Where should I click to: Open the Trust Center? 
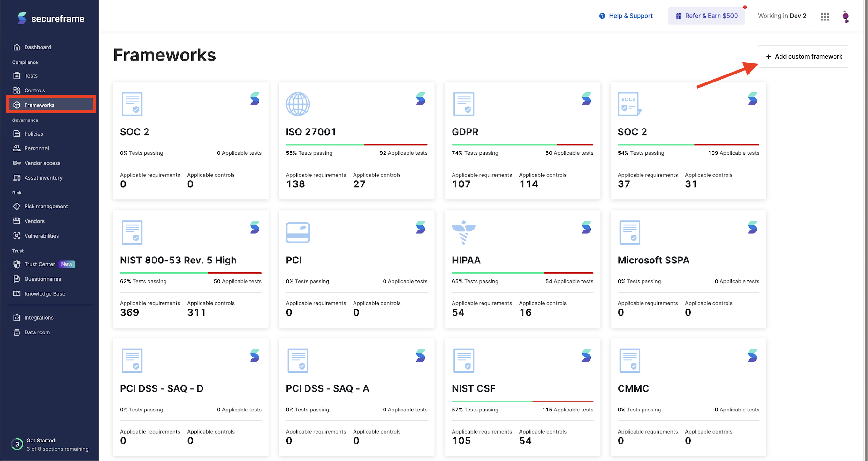tap(39, 264)
